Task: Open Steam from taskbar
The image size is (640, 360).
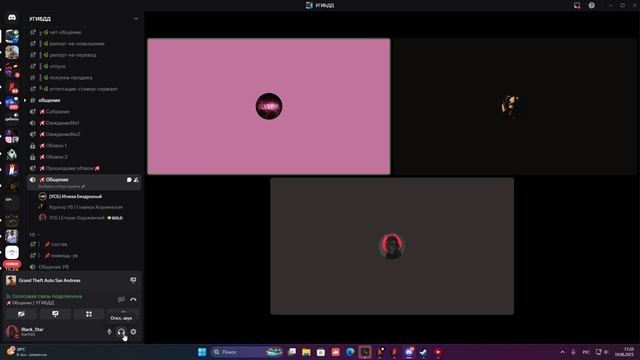Action: click(x=423, y=352)
